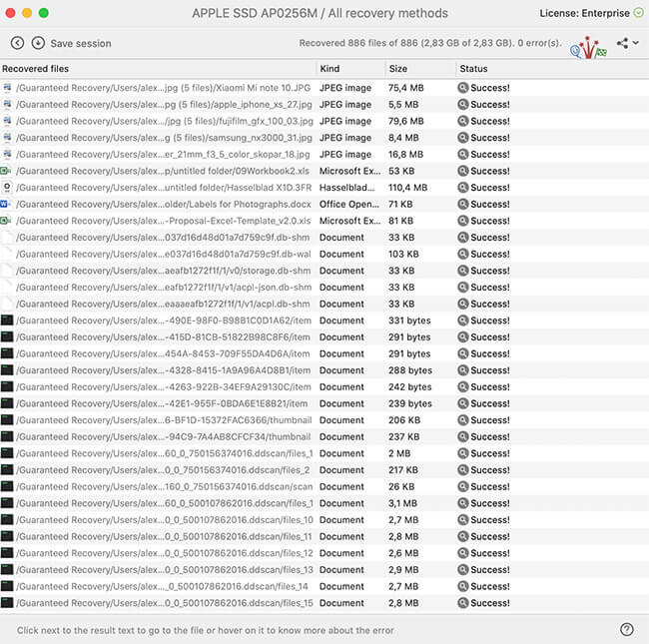Select the 454A-8453-709F55DA4D6A/item row
The image size is (649, 644).
pos(324,353)
